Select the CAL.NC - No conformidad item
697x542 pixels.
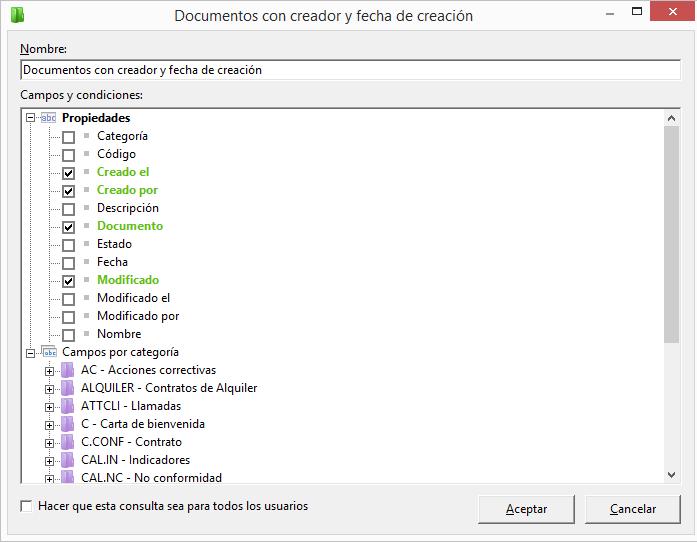click(151, 478)
